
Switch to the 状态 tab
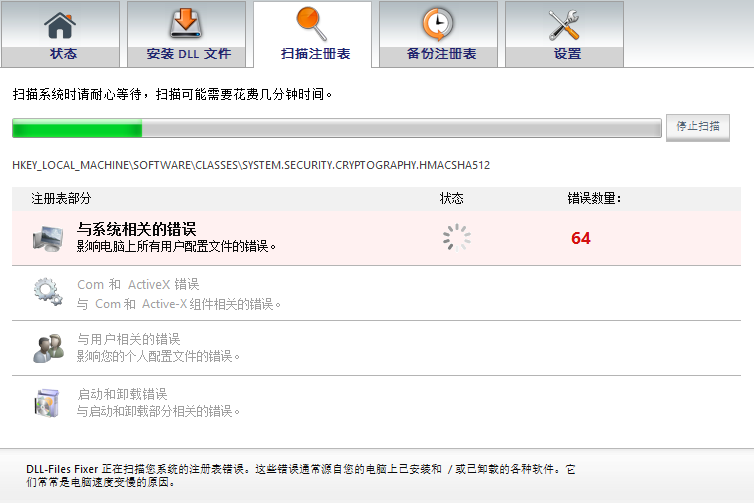(x=61, y=34)
